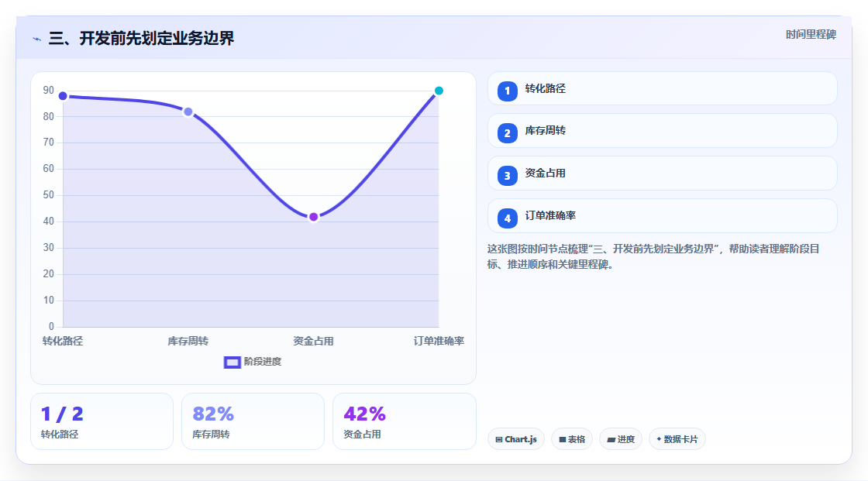
Task: Click the 数据卡片 tag chip
Action: [677, 439]
